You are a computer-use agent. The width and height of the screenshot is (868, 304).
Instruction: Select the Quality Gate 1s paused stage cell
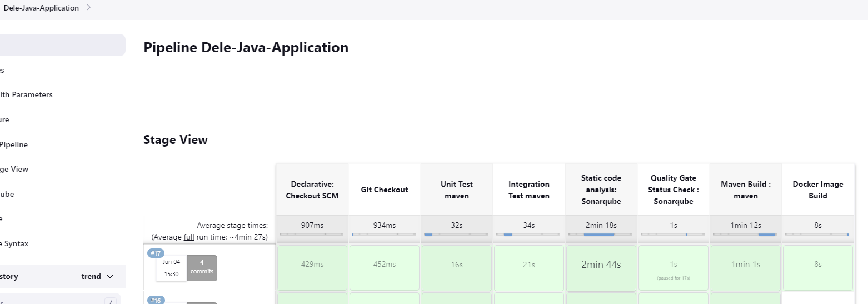674,267
